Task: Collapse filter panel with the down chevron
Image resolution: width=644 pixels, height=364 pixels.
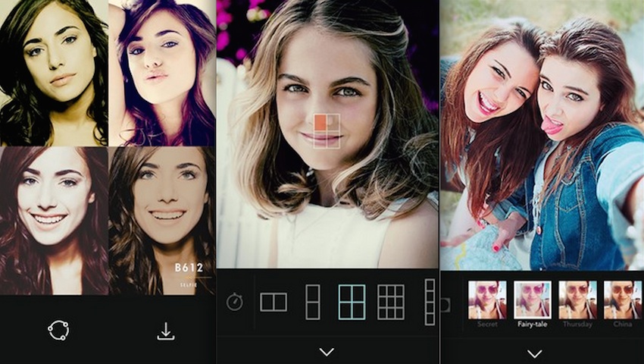Action: coord(535,353)
